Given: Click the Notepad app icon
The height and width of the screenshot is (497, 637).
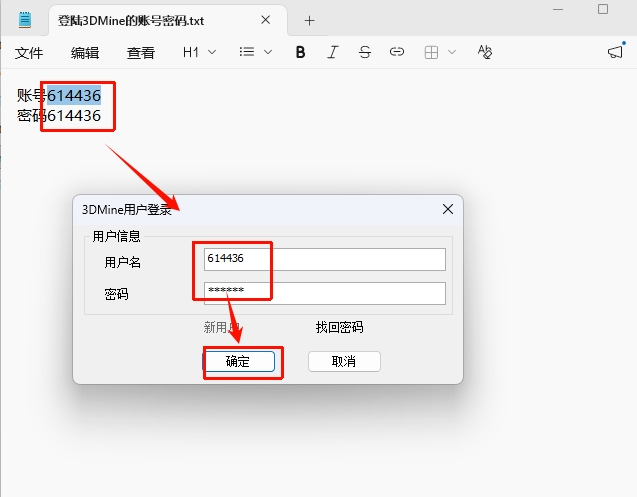Looking at the screenshot, I should 25,20.
